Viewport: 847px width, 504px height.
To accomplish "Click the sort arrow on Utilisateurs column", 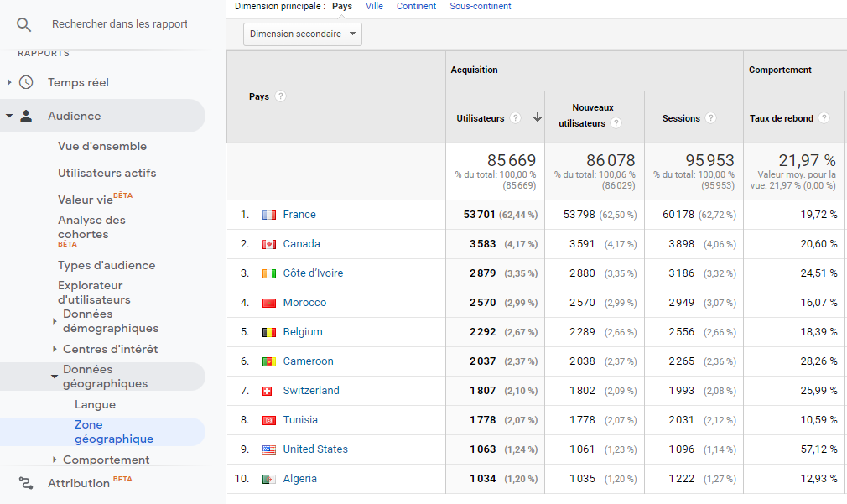I will (538, 117).
